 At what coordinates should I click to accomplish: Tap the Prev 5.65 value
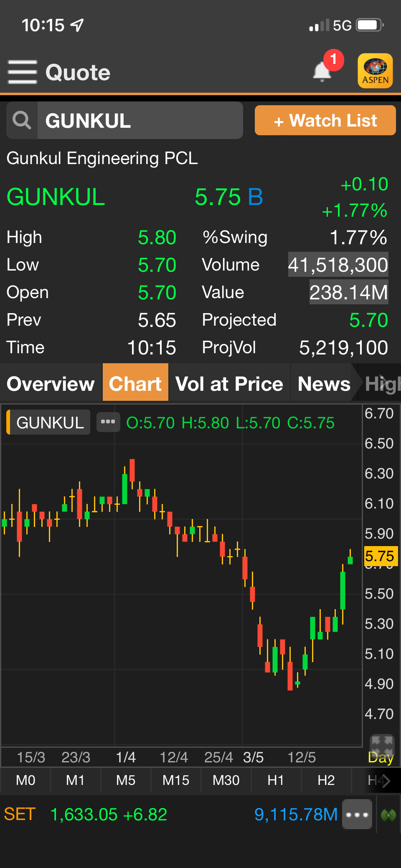coord(157,320)
